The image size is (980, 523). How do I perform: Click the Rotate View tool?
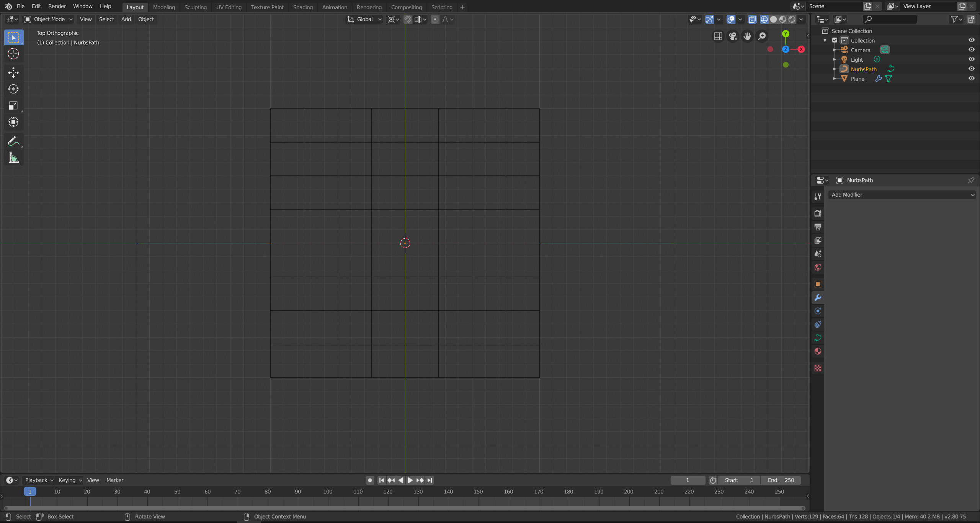(x=150, y=516)
